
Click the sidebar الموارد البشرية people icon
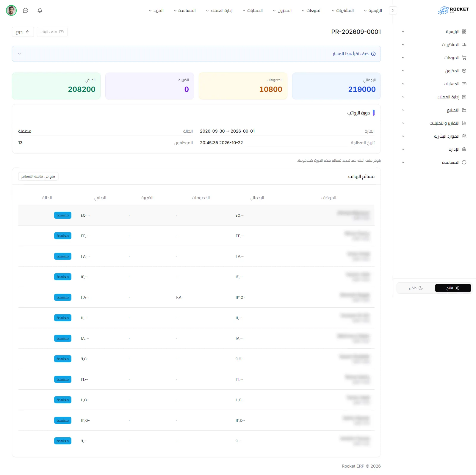click(x=464, y=136)
